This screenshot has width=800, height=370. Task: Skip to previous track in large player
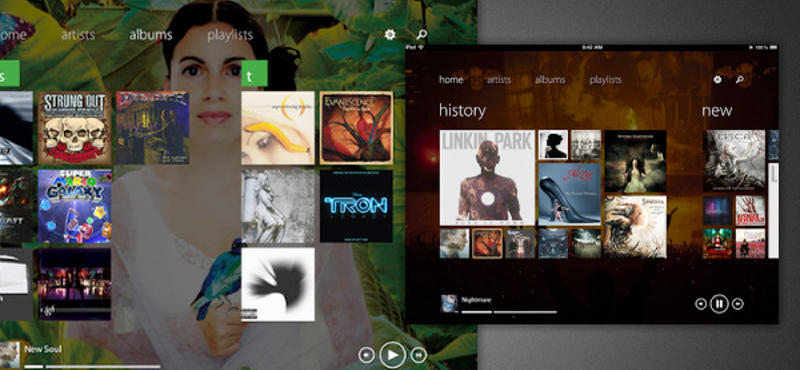(x=366, y=355)
